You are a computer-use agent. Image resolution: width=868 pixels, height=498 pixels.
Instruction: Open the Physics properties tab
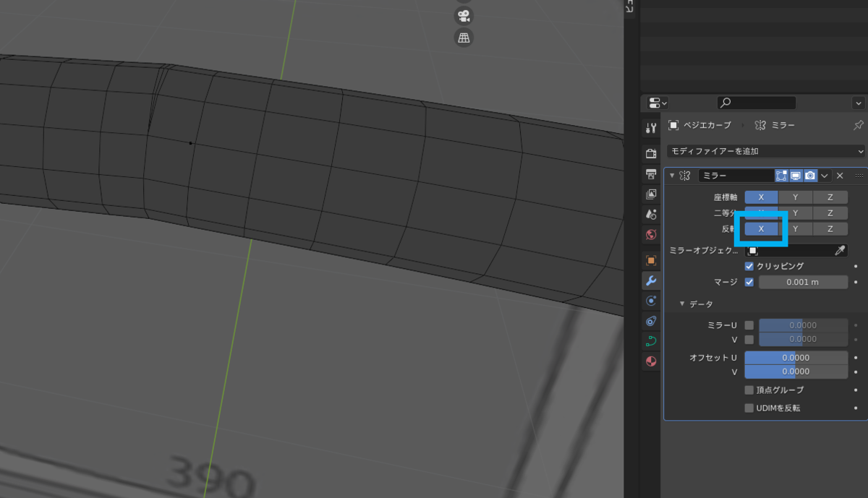click(651, 321)
